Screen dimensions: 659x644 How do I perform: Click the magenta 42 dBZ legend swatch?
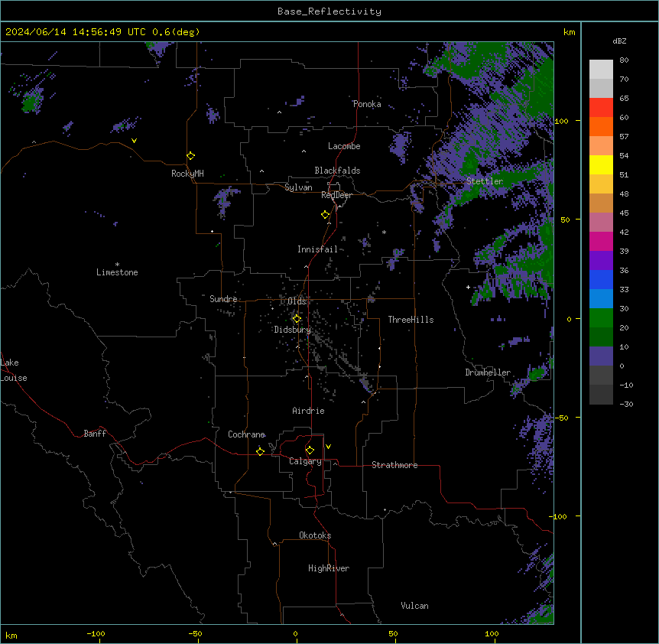[601, 241]
